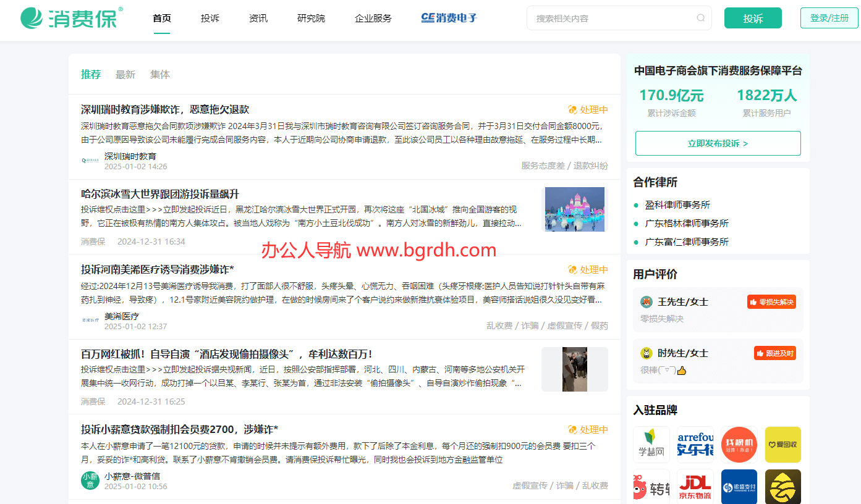This screenshot has height=504, width=861.
Task: Switch to the 最新 tab
Action: pyautogui.click(x=125, y=74)
